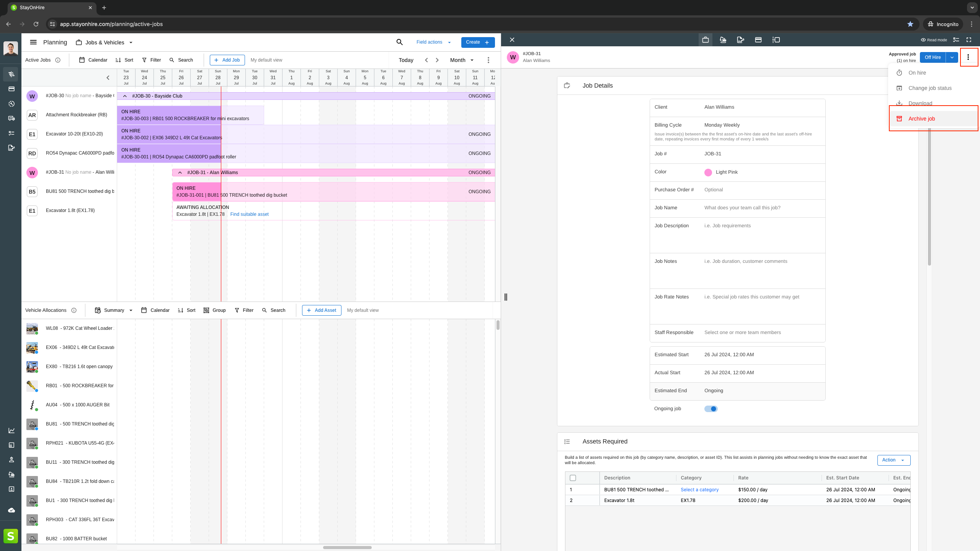Viewport: 980px width, 551px height.
Task: Collapse the #JOB-31 Alan Williams row
Action: (x=180, y=173)
